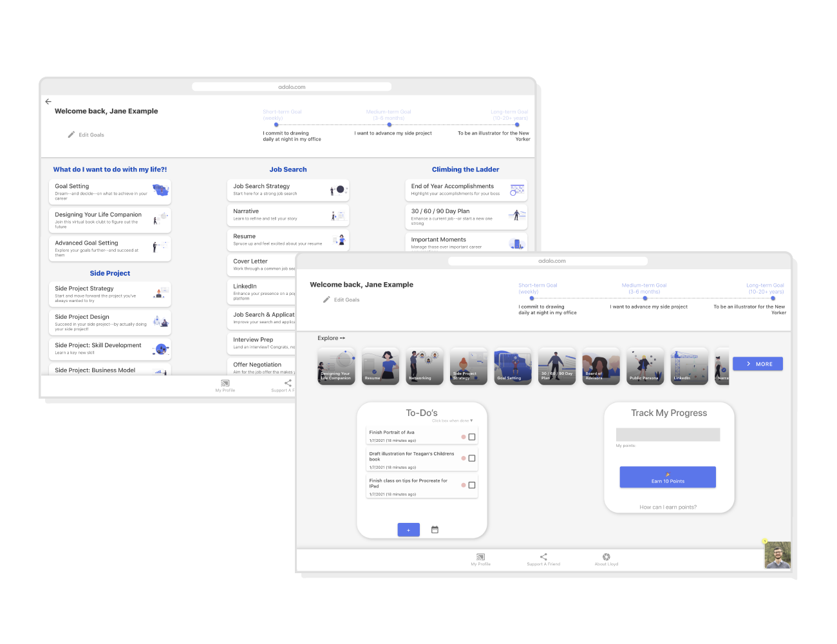
Task: Open the Side Project Strategy card, rear window
Action: pyautogui.click(x=110, y=294)
